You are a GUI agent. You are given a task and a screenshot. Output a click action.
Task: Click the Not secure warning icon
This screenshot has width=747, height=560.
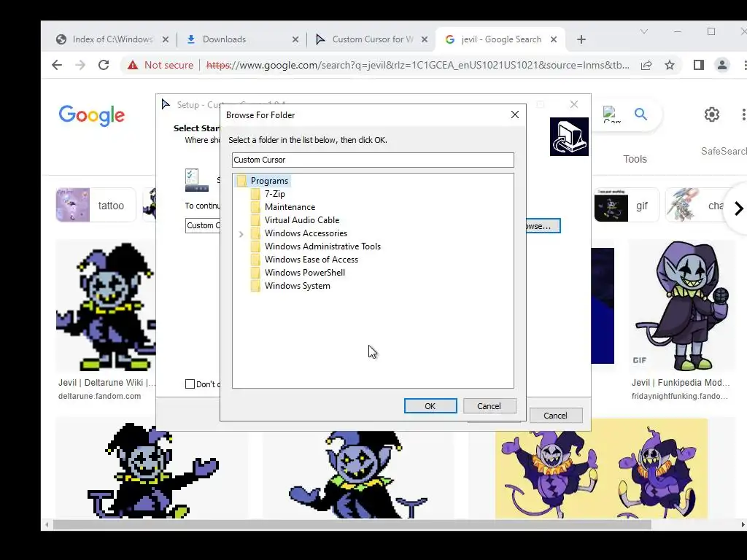tap(133, 65)
